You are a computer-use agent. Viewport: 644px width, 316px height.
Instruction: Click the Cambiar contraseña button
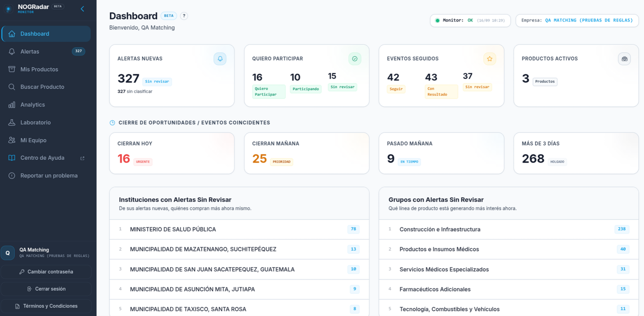(x=46, y=272)
